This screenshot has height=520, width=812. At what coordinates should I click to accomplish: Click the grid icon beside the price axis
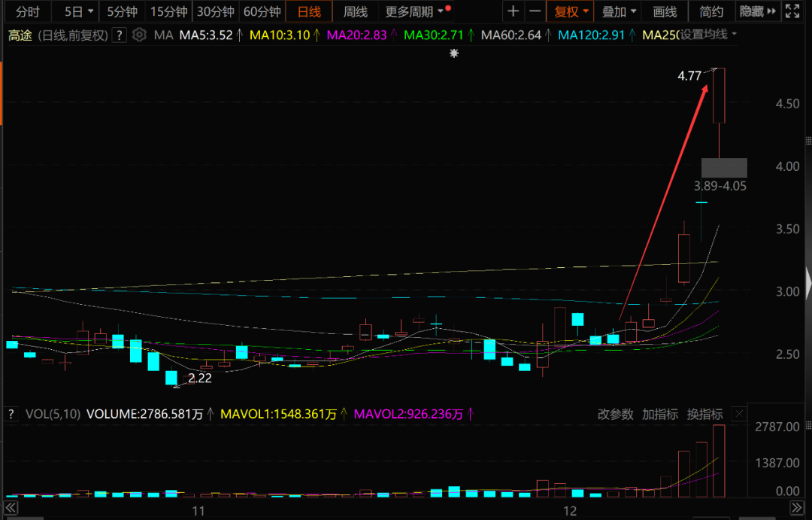(808, 141)
